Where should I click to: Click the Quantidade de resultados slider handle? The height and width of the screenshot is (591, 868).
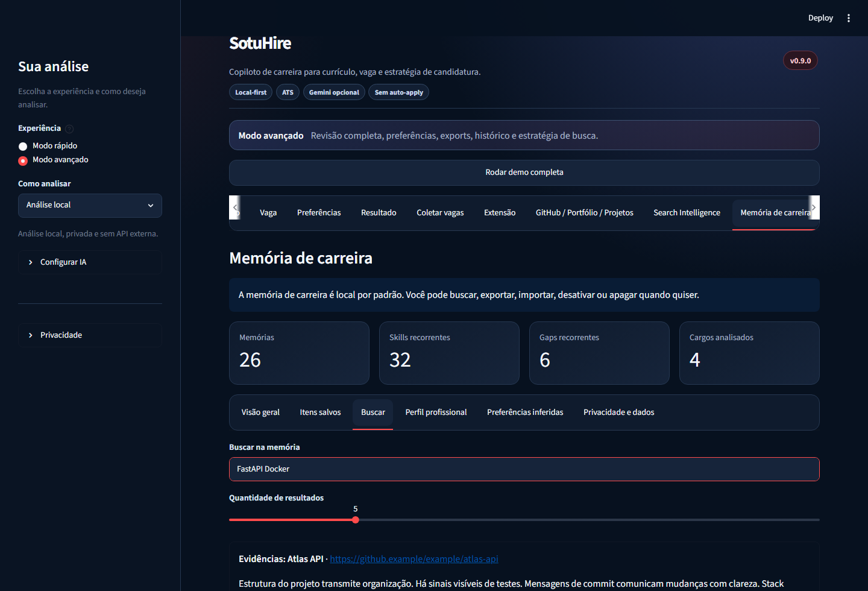[356, 520]
